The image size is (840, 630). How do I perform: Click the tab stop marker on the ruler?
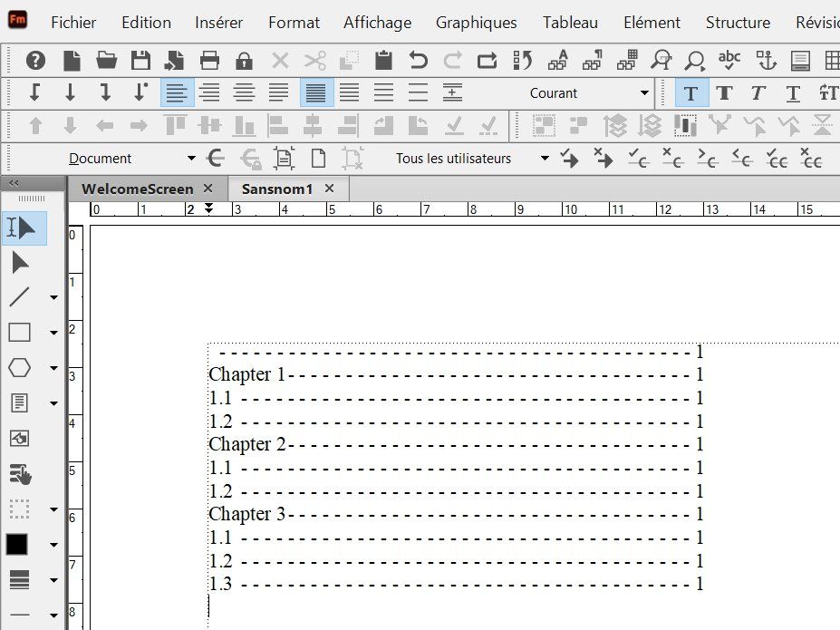pos(209,208)
